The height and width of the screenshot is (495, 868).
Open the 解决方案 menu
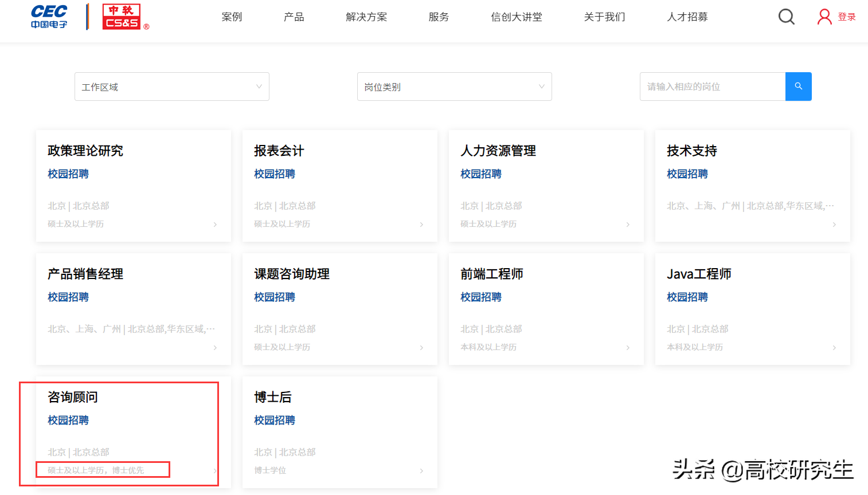click(366, 17)
